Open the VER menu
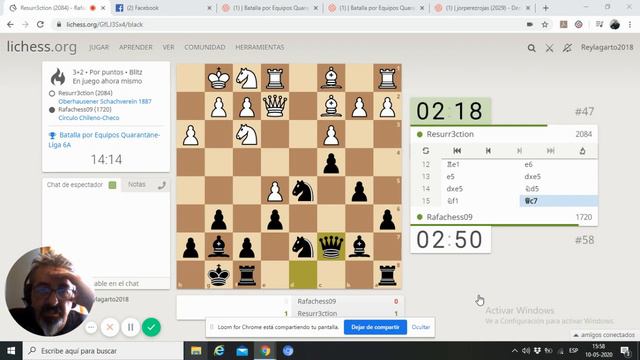Viewport: 640px width, 360px height. tap(168, 47)
